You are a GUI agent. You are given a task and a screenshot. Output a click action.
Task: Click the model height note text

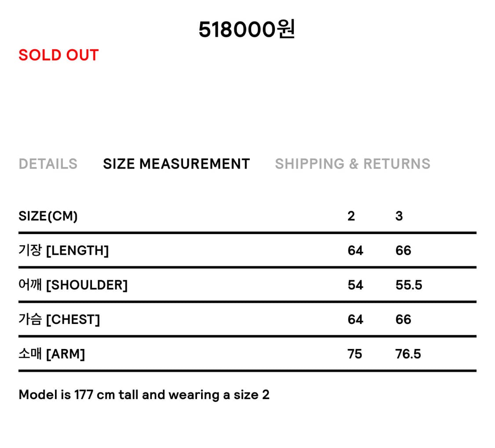point(144,395)
